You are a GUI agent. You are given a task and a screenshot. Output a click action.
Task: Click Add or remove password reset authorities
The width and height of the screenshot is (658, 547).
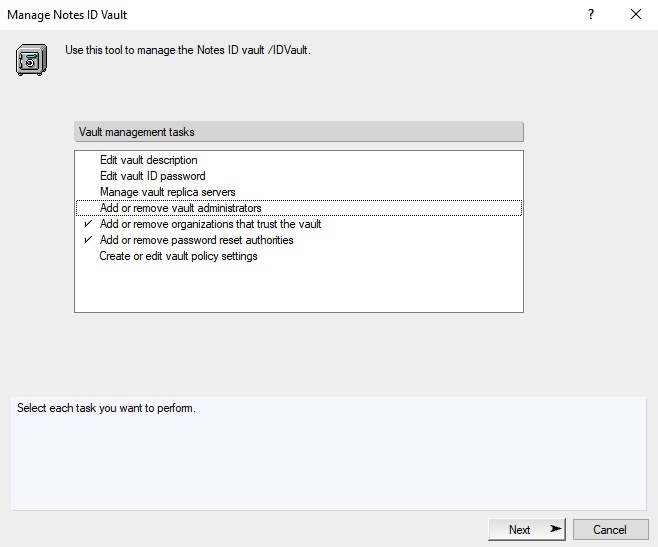196,240
